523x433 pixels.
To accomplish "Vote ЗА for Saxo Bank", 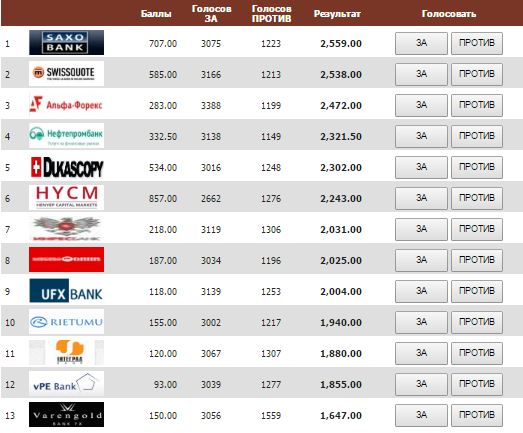I will click(x=421, y=43).
